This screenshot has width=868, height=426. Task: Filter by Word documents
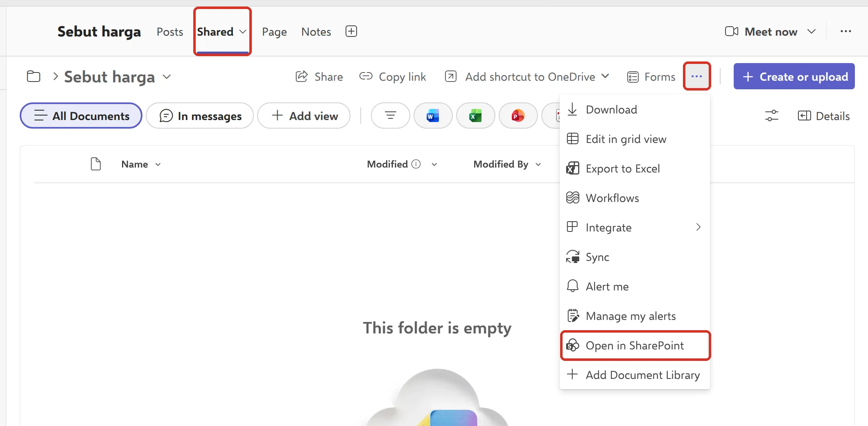point(433,116)
